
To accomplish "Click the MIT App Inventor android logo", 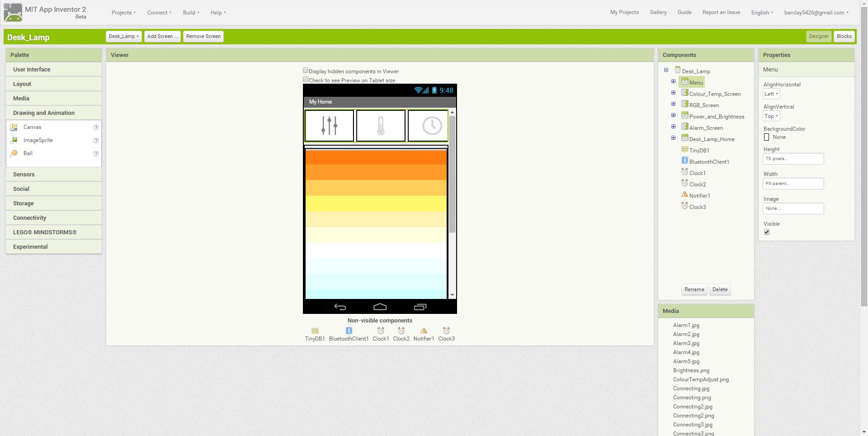I will (x=13, y=12).
